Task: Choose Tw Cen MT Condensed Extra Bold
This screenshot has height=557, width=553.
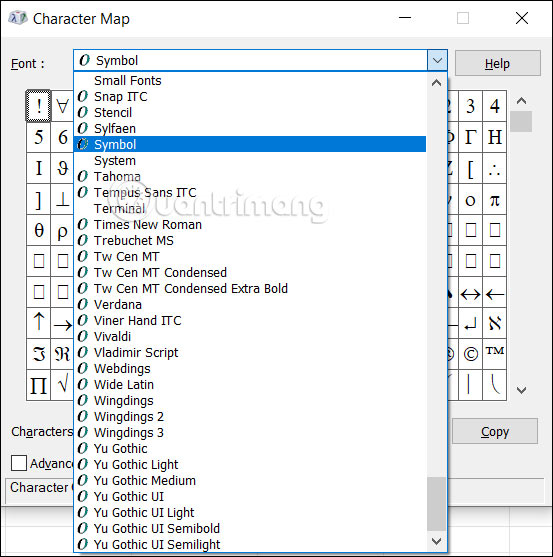Action: (250, 288)
